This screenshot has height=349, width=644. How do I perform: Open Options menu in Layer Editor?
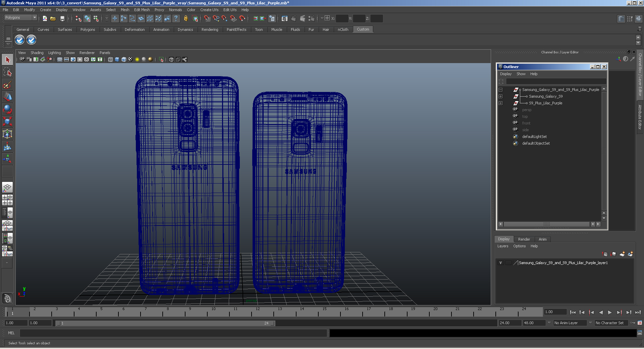[x=519, y=246]
